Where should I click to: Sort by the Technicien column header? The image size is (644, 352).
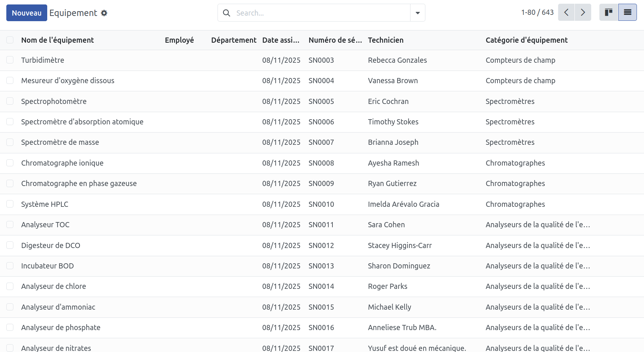pyautogui.click(x=386, y=40)
